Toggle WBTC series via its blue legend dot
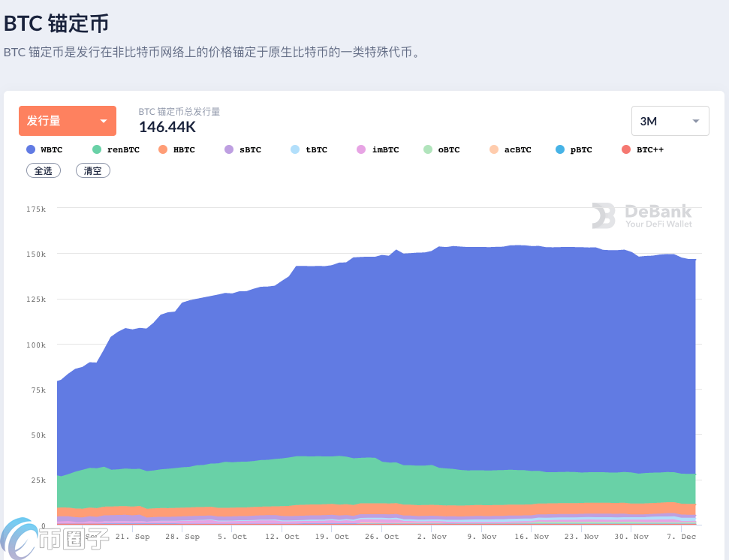Image resolution: width=729 pixels, height=560 pixels. [31, 149]
